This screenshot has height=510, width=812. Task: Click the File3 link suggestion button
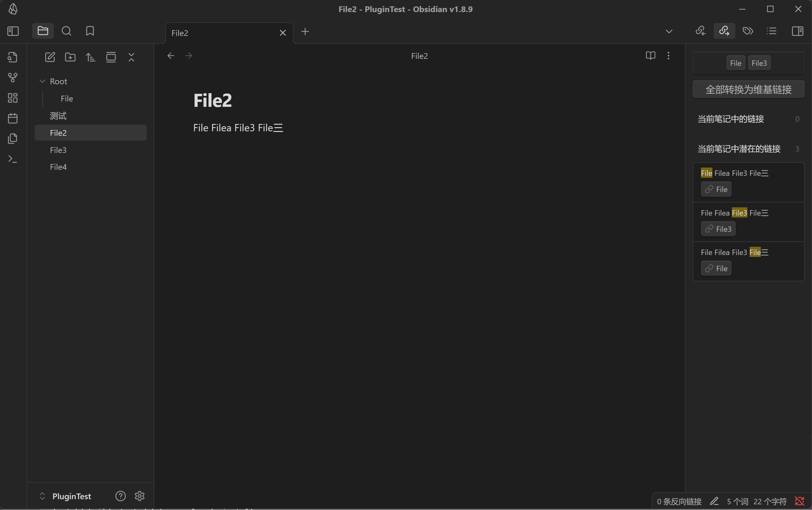tap(718, 229)
